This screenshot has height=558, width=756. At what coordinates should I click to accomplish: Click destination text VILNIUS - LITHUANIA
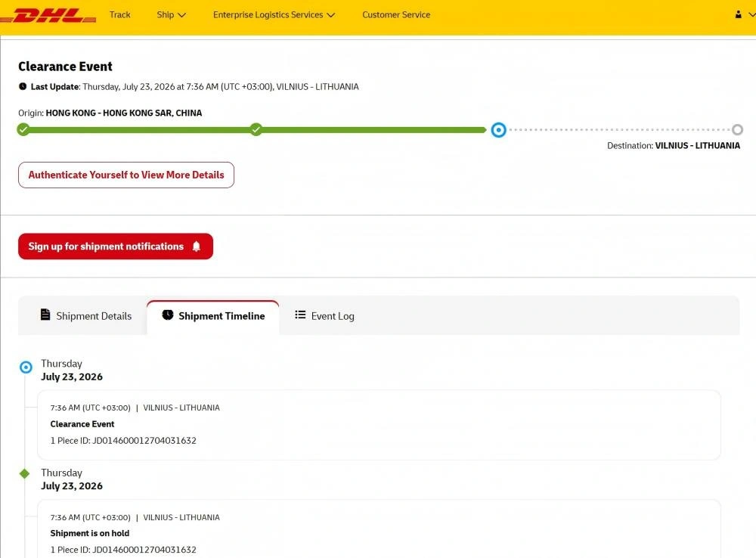697,146
